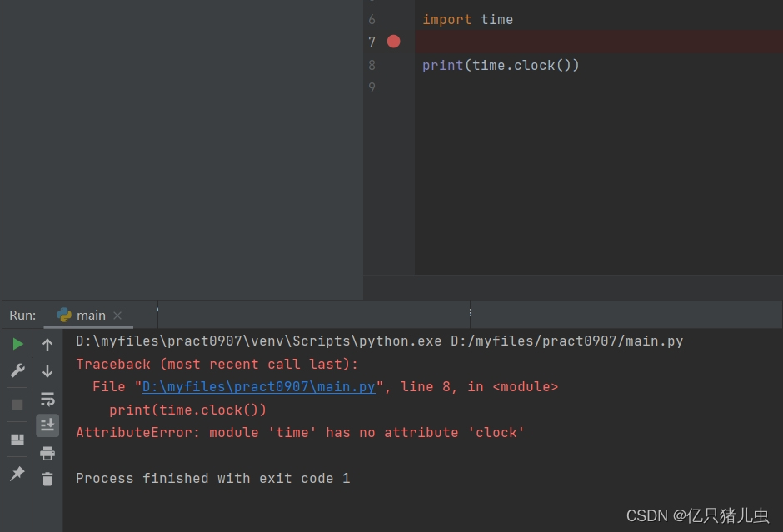Toggle soft-wrap in the console
This screenshot has height=532, width=783.
coord(47,399)
